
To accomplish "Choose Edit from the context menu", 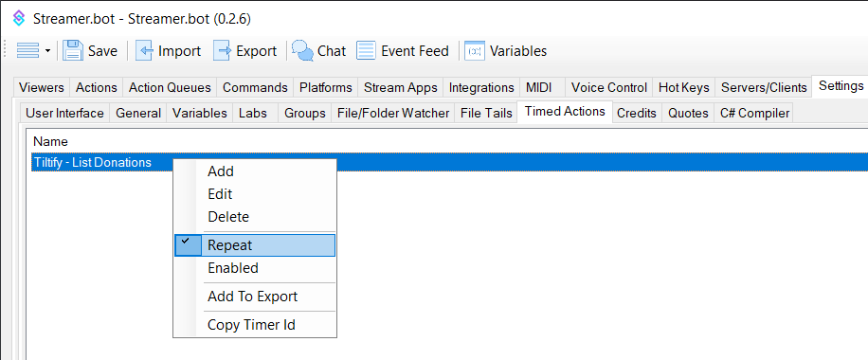I will tap(255, 194).
